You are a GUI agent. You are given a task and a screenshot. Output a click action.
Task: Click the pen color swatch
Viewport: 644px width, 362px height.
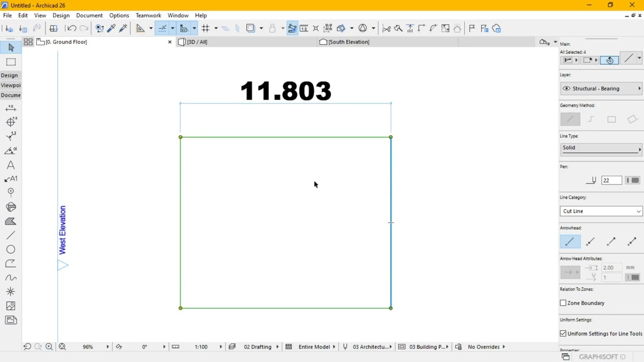(x=632, y=180)
